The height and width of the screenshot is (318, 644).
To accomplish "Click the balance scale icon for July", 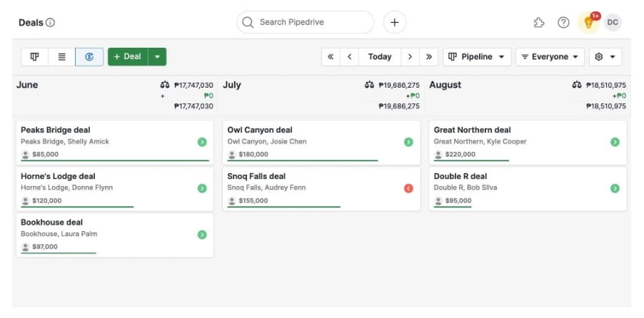I will (x=369, y=86).
